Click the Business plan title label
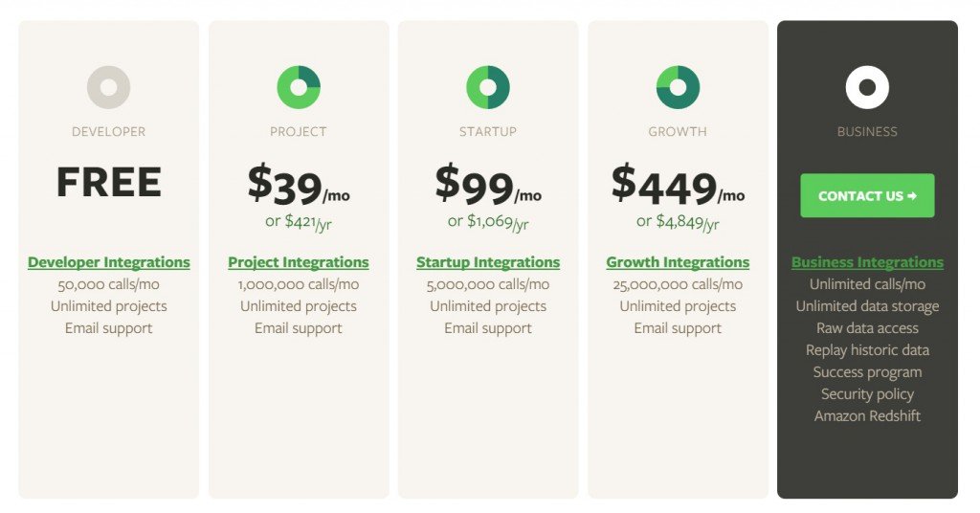 click(x=867, y=132)
